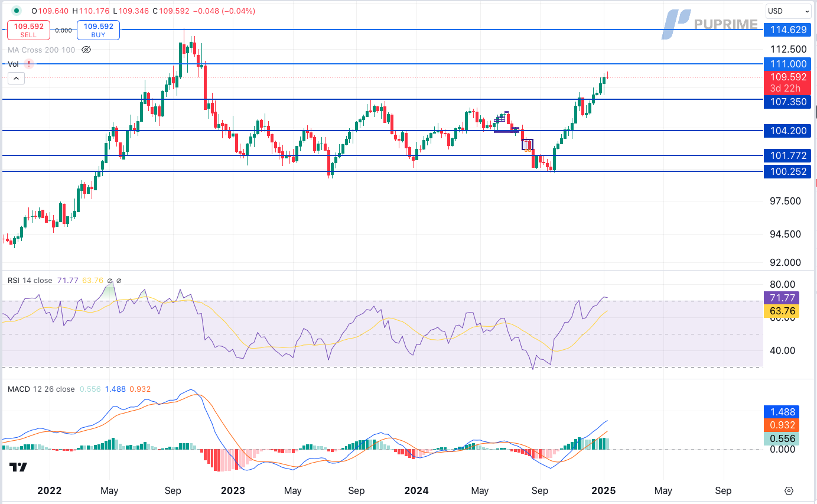Click the 94.500 price scale tick
The height and width of the screenshot is (504, 817).
pos(785,234)
